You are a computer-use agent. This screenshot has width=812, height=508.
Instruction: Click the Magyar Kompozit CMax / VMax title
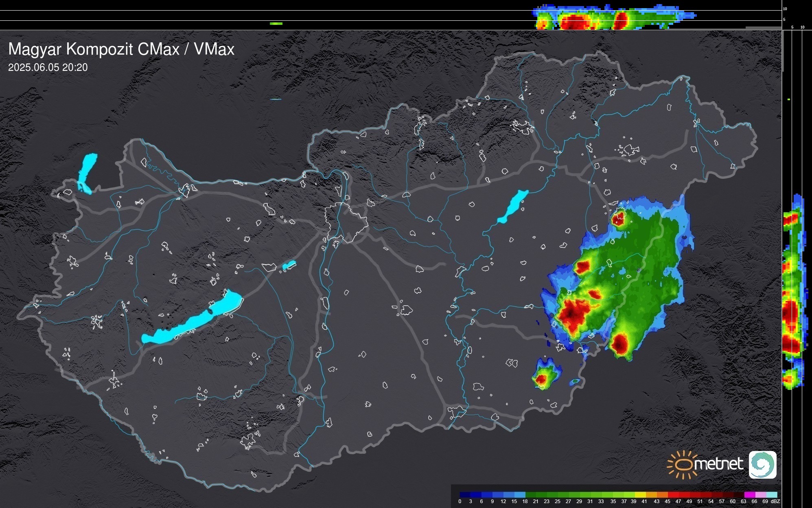pyautogui.click(x=121, y=49)
